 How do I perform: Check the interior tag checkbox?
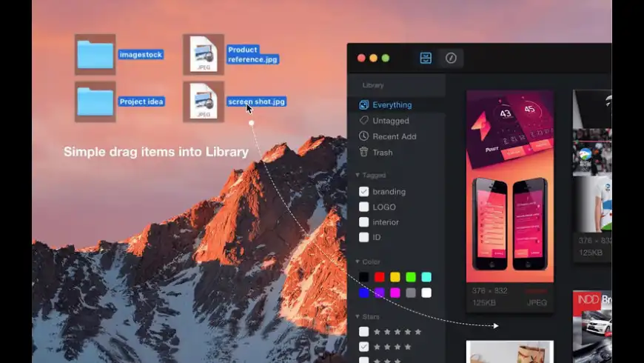364,222
